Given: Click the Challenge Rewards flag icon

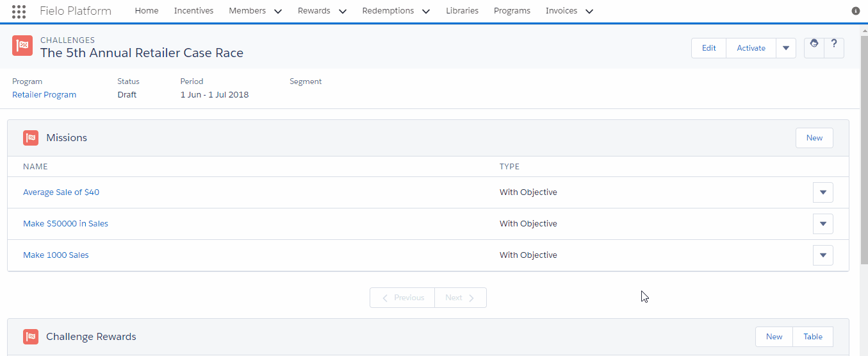Looking at the screenshot, I should pos(31,337).
